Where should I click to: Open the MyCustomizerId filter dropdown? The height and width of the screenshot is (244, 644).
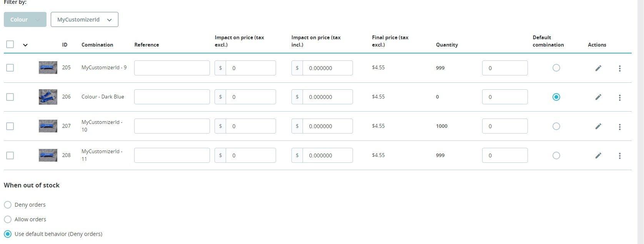85,20
